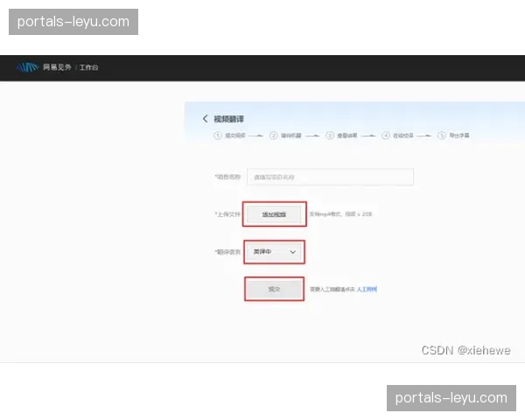Click the 视频翻译 page title
The width and height of the screenshot is (525, 420).
[229, 119]
